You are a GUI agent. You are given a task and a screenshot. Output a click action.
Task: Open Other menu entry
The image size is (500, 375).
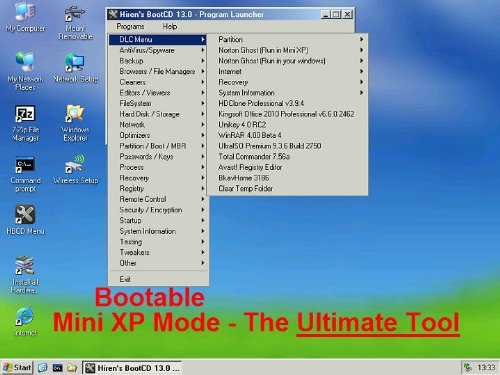(x=158, y=263)
